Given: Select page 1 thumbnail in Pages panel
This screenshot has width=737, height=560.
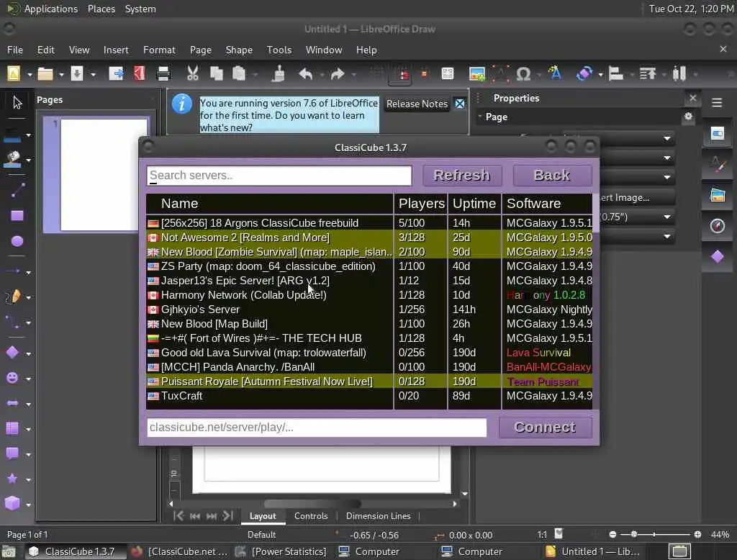Looking at the screenshot, I should click(x=98, y=175).
